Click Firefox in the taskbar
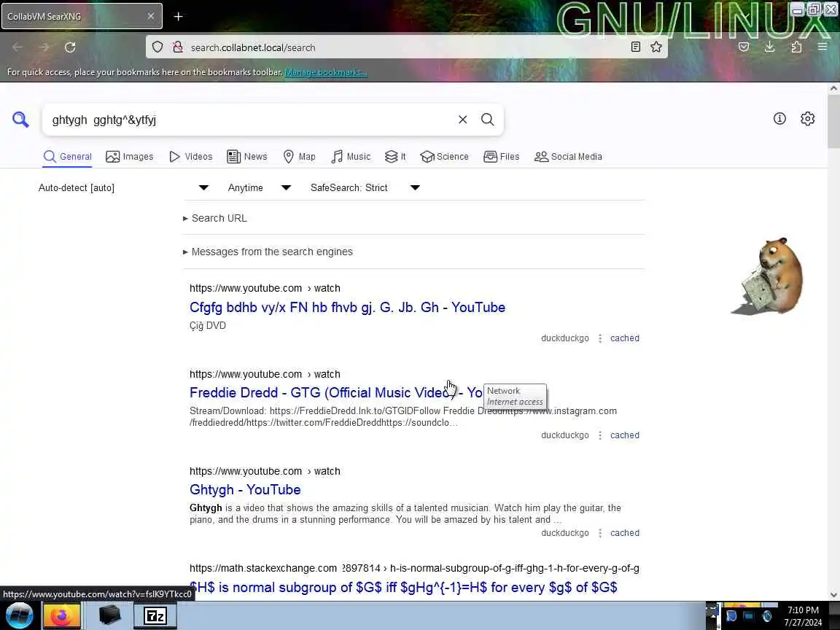 (x=61, y=615)
